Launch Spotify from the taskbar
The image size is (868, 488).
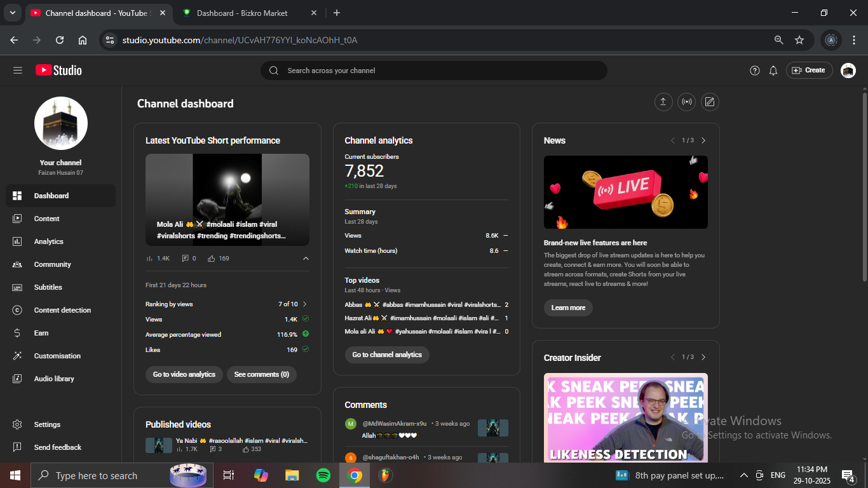coord(323,475)
